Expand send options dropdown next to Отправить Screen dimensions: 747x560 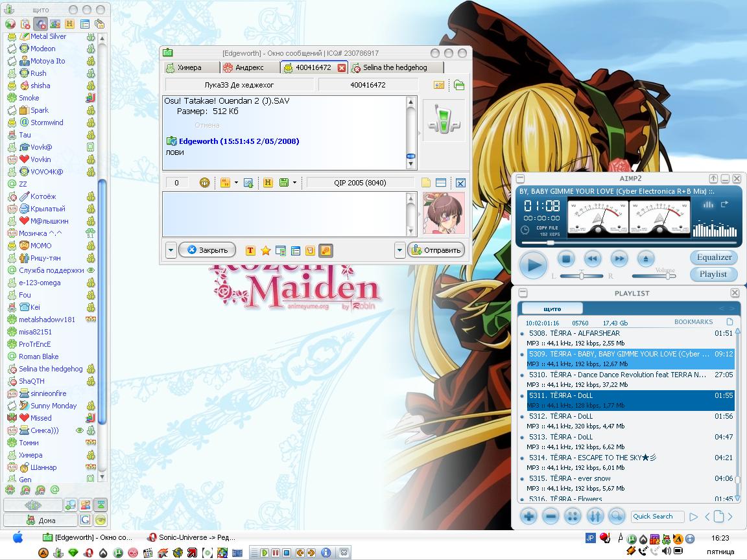399,250
